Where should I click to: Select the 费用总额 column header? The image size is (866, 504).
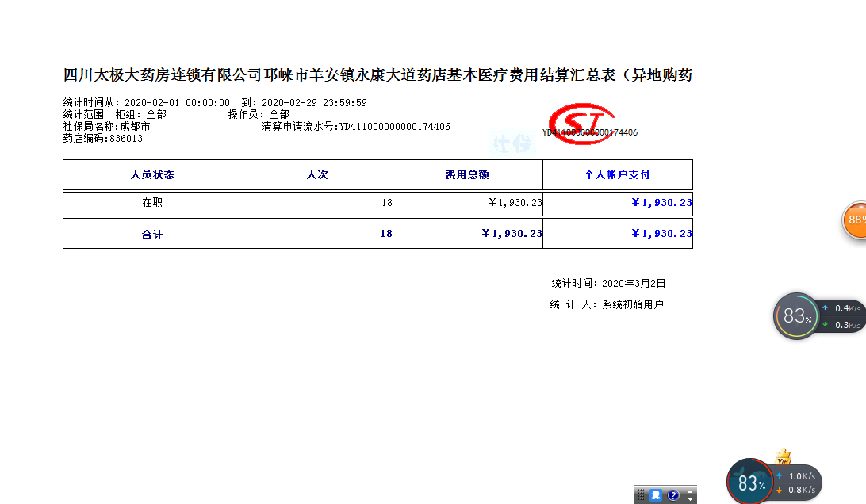(x=467, y=174)
